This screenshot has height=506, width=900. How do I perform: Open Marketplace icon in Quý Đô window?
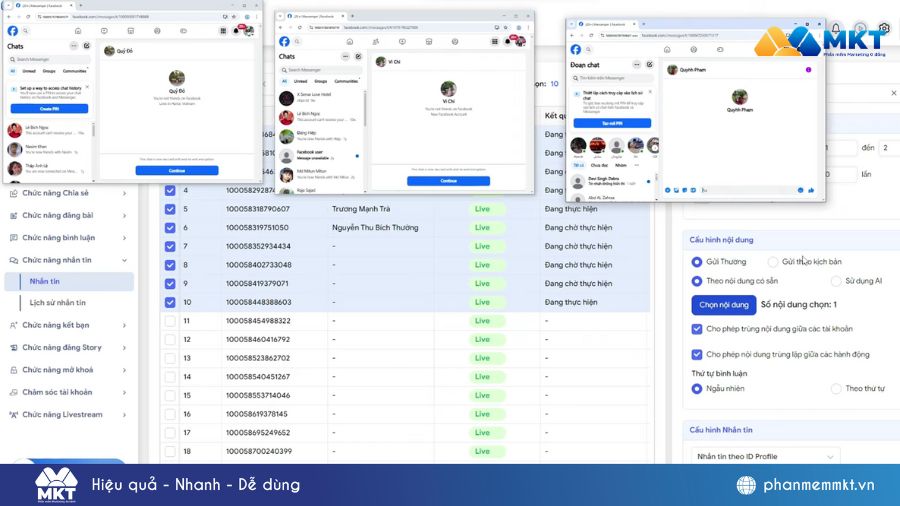tap(131, 31)
